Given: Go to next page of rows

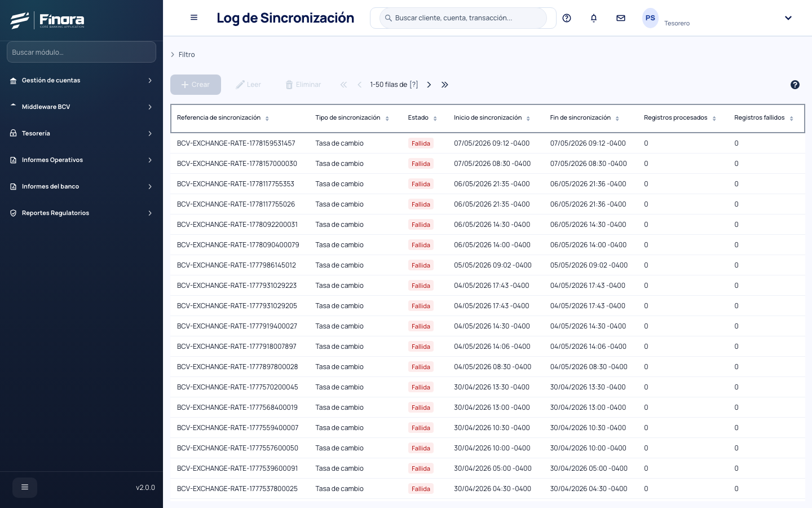Looking at the screenshot, I should [x=429, y=85].
